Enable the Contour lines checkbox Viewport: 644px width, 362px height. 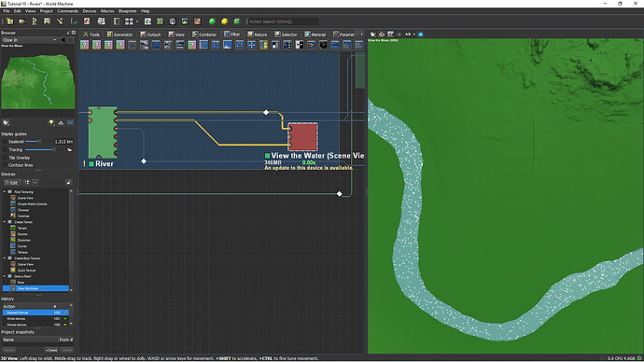click(x=5, y=165)
